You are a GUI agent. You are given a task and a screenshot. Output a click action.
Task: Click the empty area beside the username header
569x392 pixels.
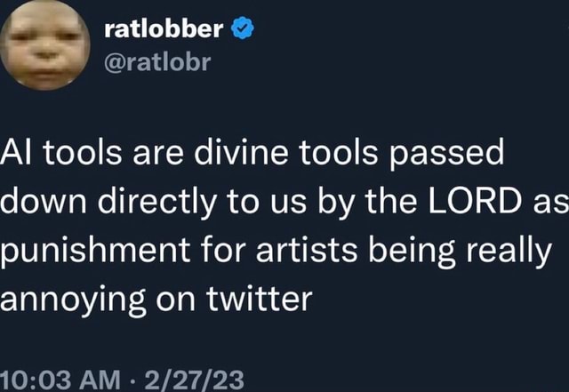(x=410, y=44)
